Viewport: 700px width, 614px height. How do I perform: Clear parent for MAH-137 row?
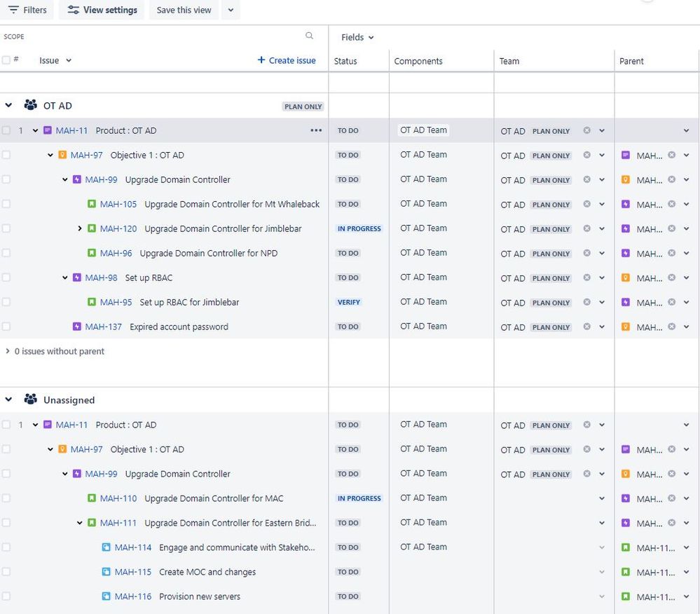[671, 327]
